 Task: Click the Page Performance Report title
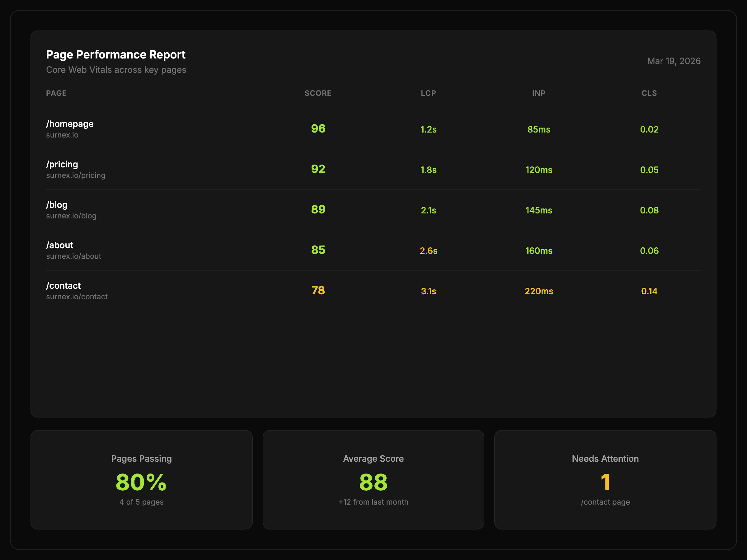(115, 55)
